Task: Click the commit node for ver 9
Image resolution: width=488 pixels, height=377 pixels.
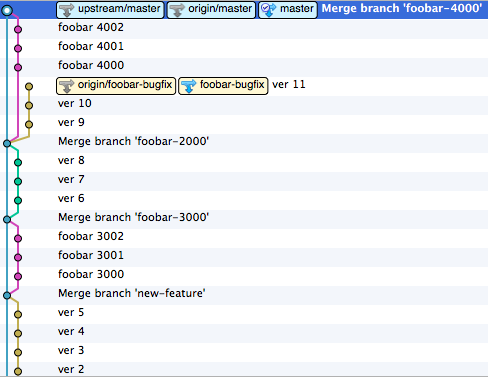Action: coord(29,125)
